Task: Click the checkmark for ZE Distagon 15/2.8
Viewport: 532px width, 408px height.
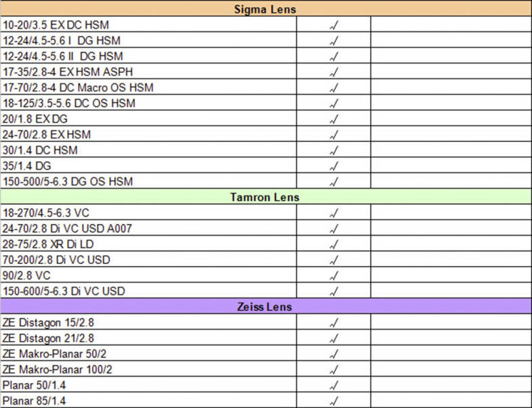Action: [333, 323]
